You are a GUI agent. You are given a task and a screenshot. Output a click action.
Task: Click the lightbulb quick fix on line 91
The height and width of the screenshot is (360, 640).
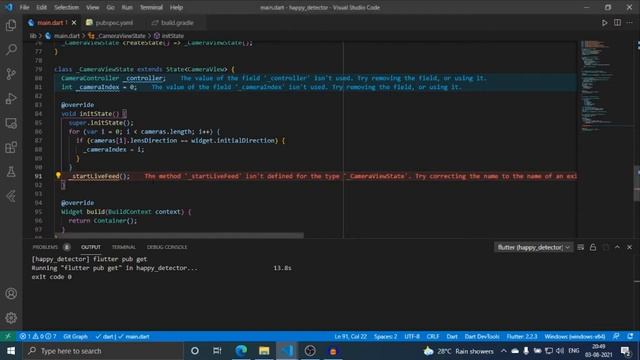click(58, 176)
